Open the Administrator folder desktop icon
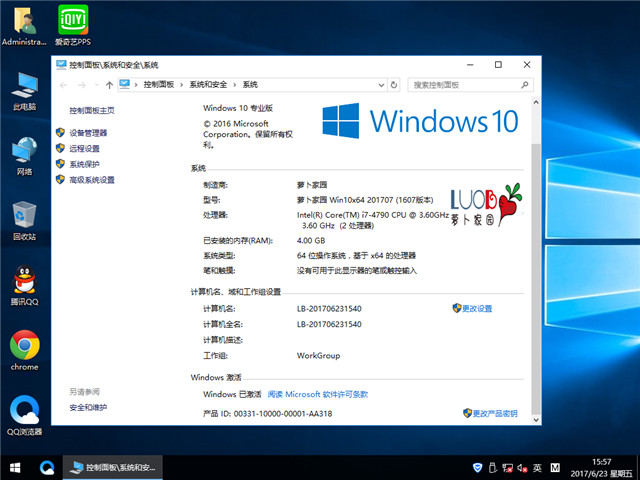Image resolution: width=640 pixels, height=480 pixels. pyautogui.click(x=24, y=25)
